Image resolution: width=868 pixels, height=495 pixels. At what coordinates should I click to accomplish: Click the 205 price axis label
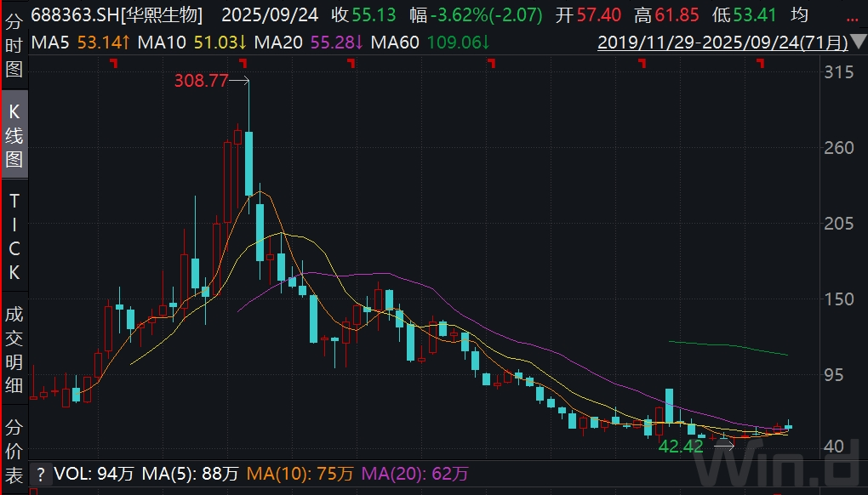(x=839, y=224)
